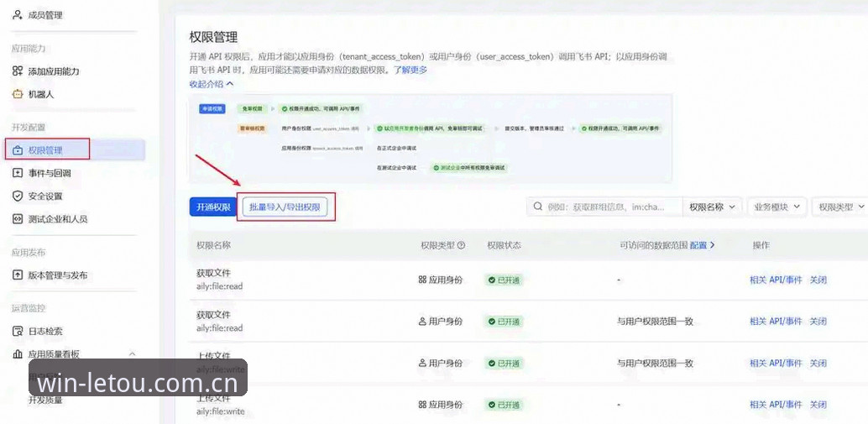868x424 pixels.
Task: Open 相关 API/事件 for 上传文件 用户身份 row
Action: (776, 363)
